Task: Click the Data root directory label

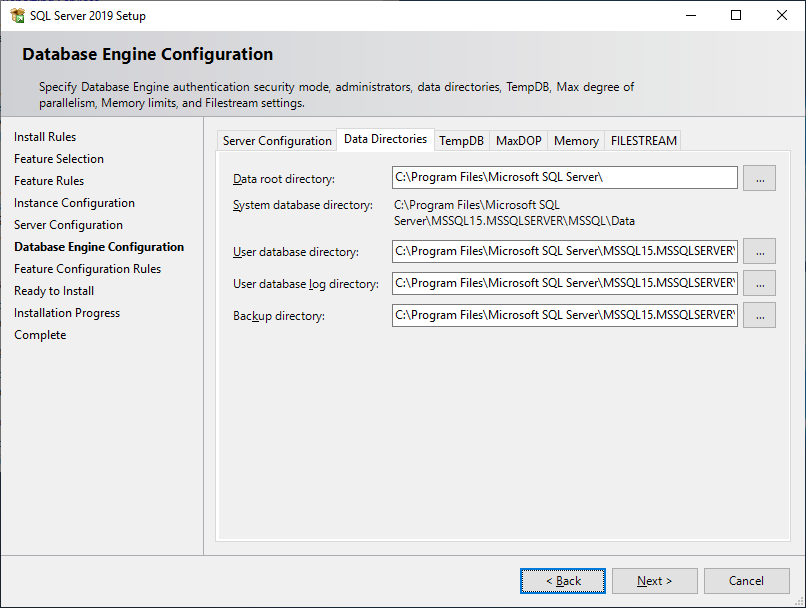Action: pyautogui.click(x=284, y=179)
